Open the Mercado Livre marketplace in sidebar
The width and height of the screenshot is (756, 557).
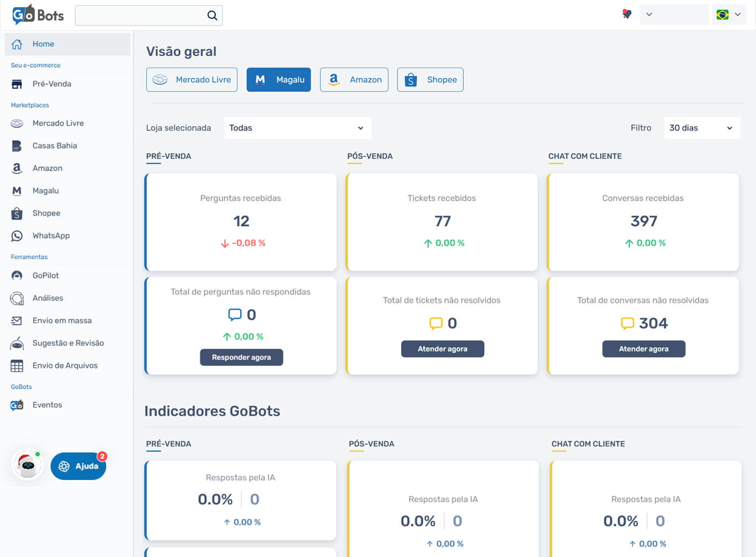point(58,123)
